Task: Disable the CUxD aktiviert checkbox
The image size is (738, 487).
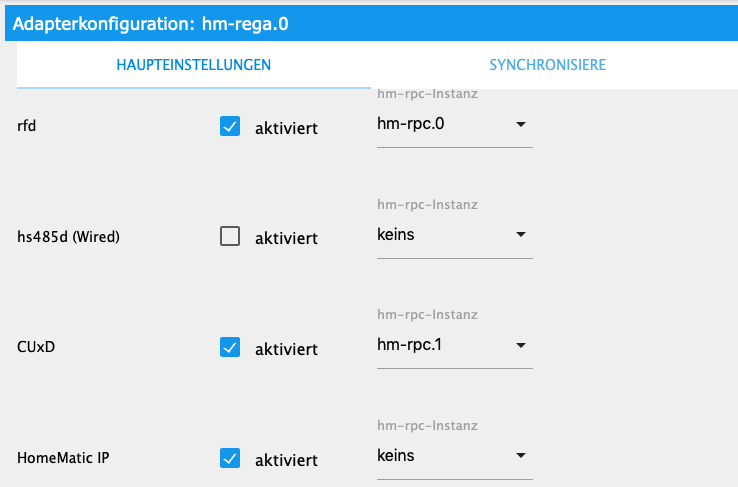Action: tap(230, 348)
